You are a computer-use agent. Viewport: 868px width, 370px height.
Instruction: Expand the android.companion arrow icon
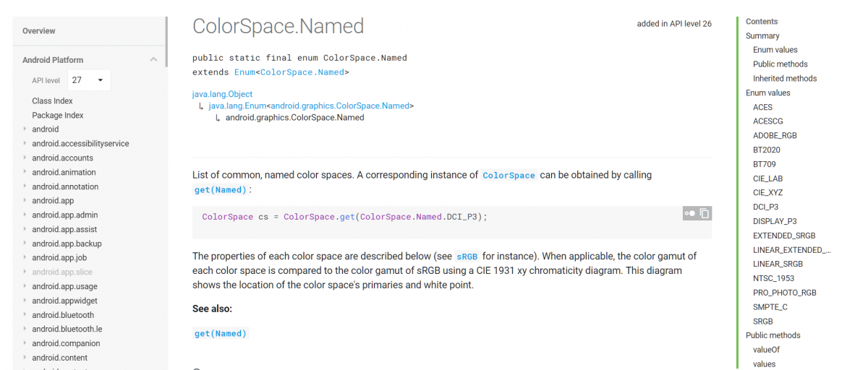[25, 343]
